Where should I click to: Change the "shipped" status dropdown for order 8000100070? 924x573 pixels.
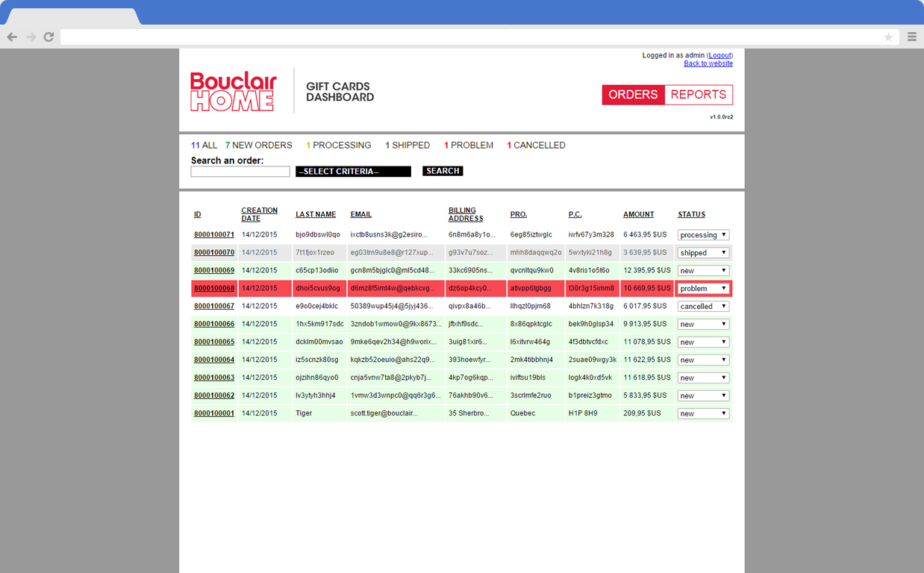point(702,252)
